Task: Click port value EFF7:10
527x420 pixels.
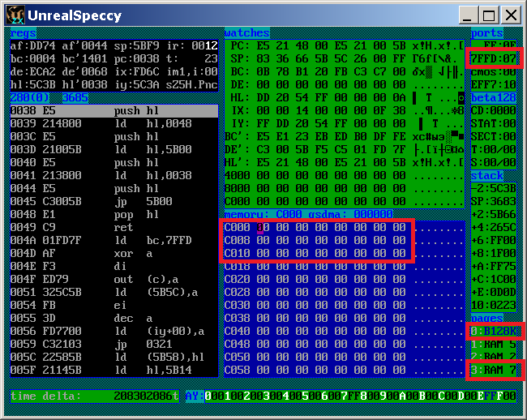Action: click(494, 84)
